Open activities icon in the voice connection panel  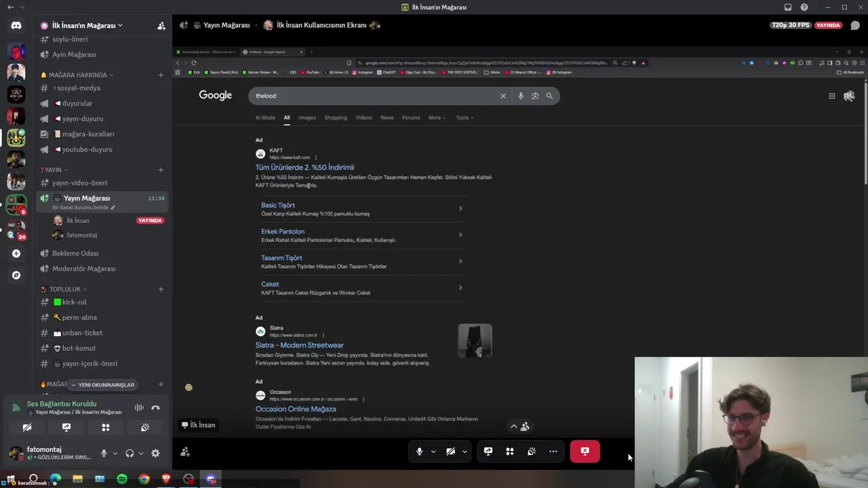click(106, 428)
